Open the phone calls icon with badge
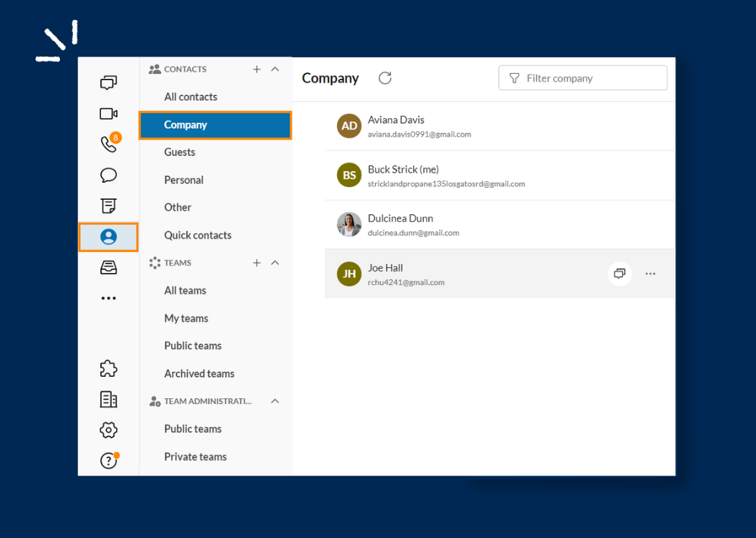The width and height of the screenshot is (756, 538). point(108,144)
